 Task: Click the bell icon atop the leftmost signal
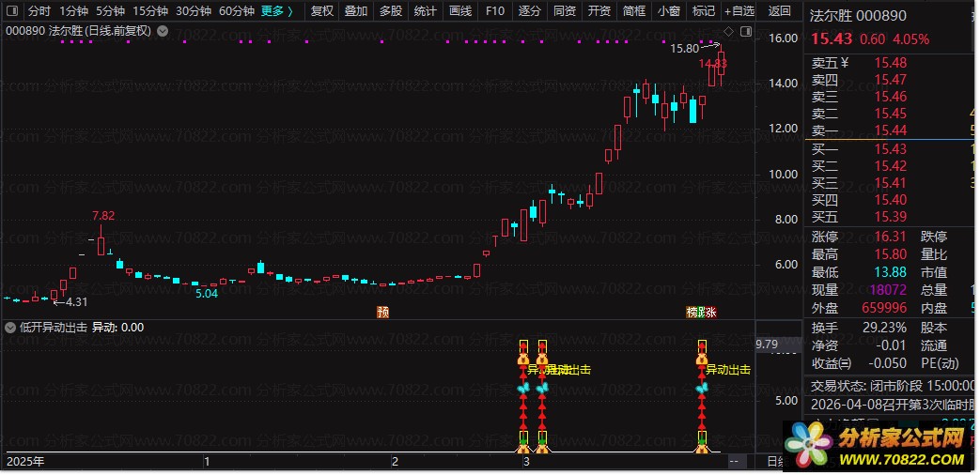523,359
